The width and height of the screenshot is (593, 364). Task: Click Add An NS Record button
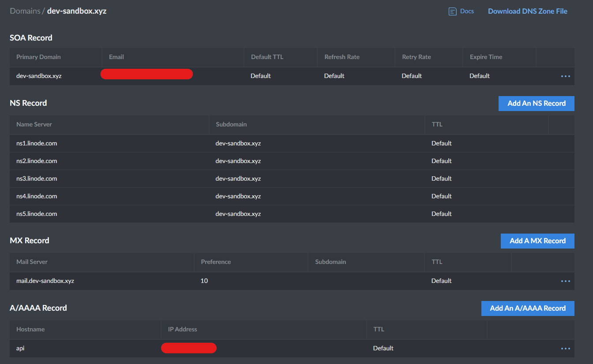(536, 103)
